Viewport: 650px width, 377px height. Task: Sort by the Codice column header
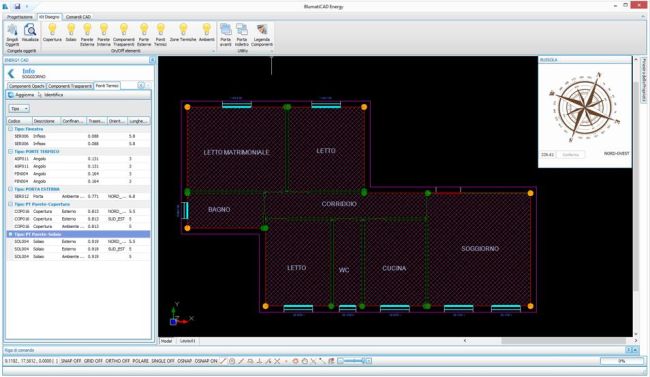(x=19, y=121)
